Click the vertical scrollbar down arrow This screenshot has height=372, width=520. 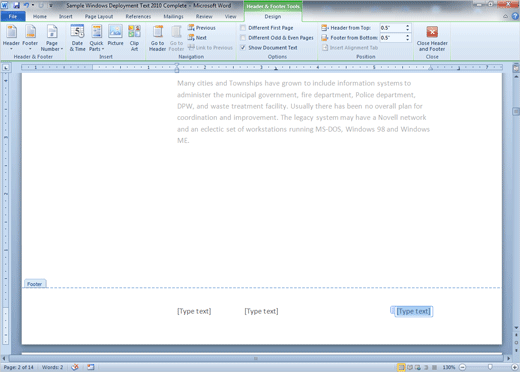516,328
